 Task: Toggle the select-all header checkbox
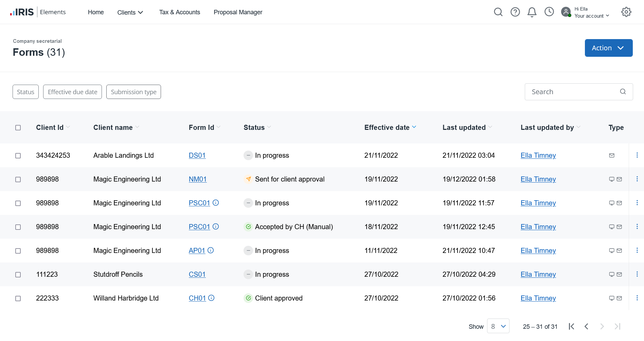coord(18,128)
